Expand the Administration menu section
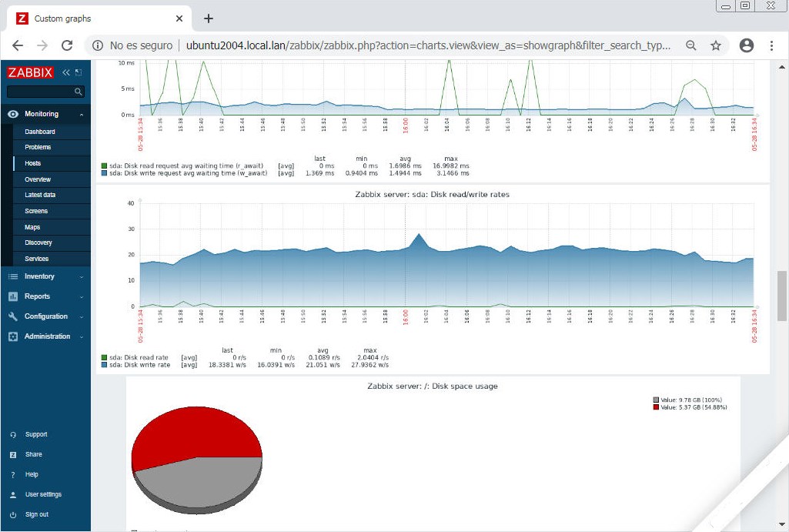 82,336
